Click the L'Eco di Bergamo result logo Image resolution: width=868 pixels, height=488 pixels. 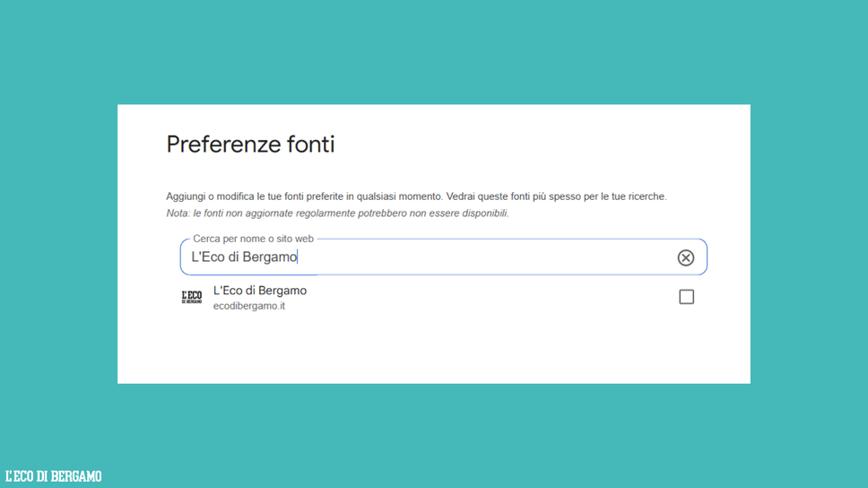coord(192,297)
